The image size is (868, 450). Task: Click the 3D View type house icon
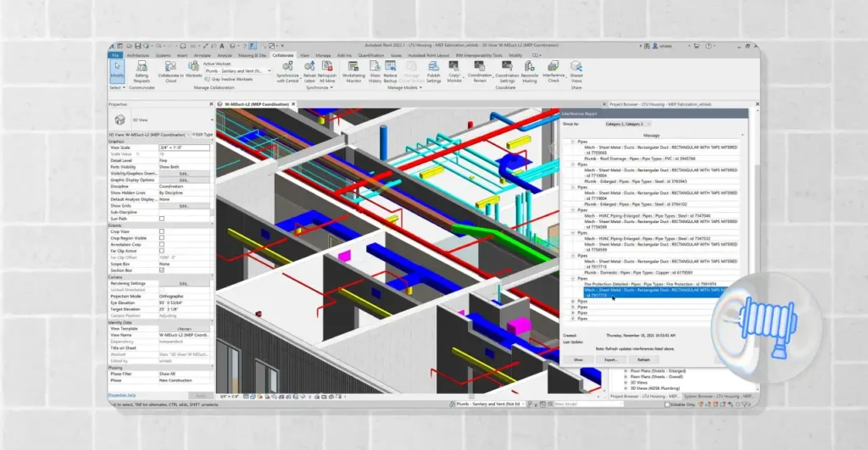coord(120,119)
